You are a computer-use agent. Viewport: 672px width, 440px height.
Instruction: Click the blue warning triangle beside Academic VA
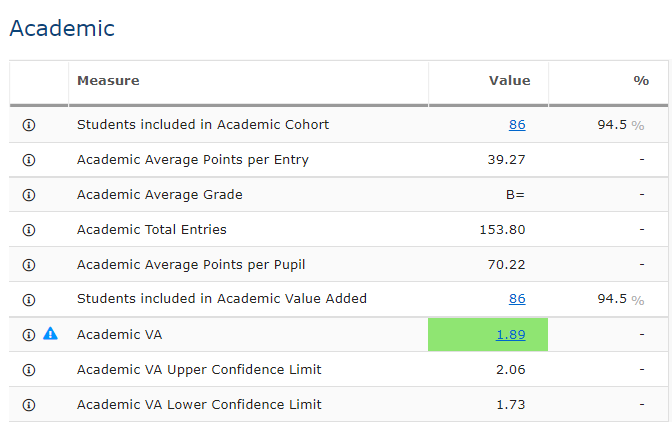pos(50,334)
